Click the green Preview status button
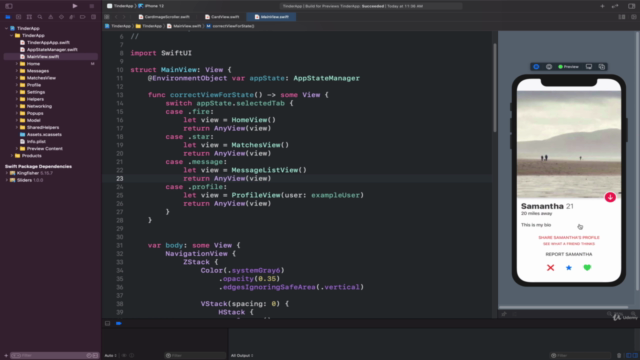Screen dimensions: 640x360 coord(569,67)
